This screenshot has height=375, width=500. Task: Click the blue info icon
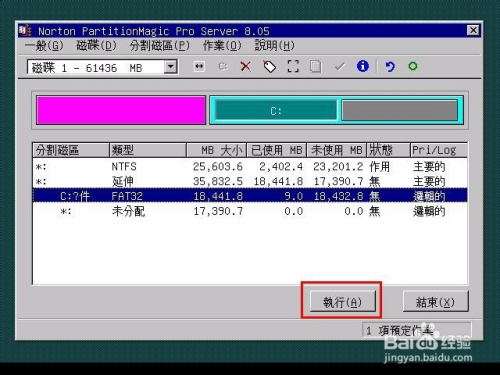coord(363,66)
